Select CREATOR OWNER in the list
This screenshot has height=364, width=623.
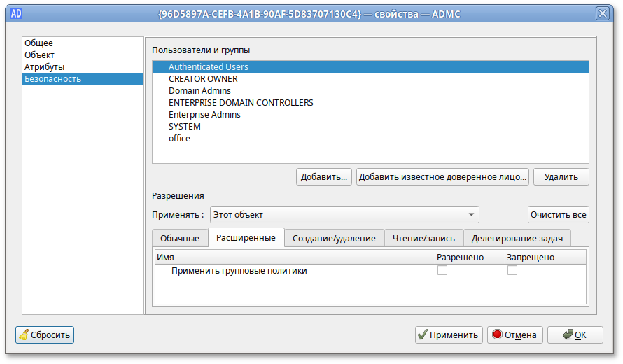[x=370, y=78]
